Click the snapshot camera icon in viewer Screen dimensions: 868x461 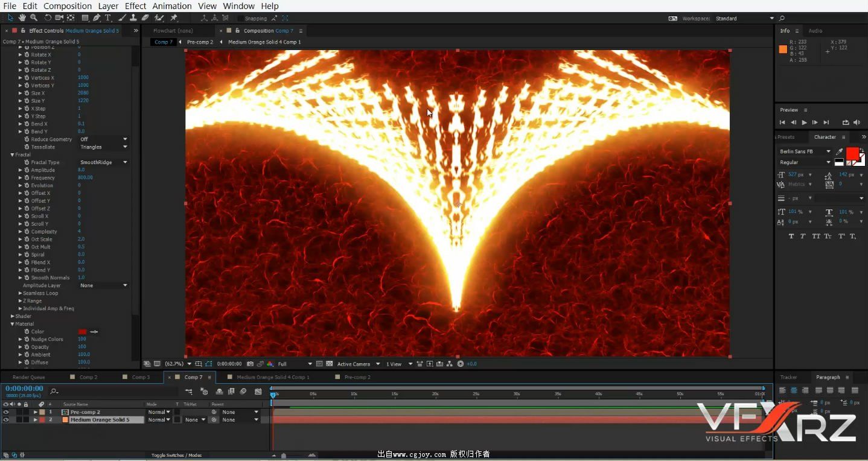coord(250,364)
